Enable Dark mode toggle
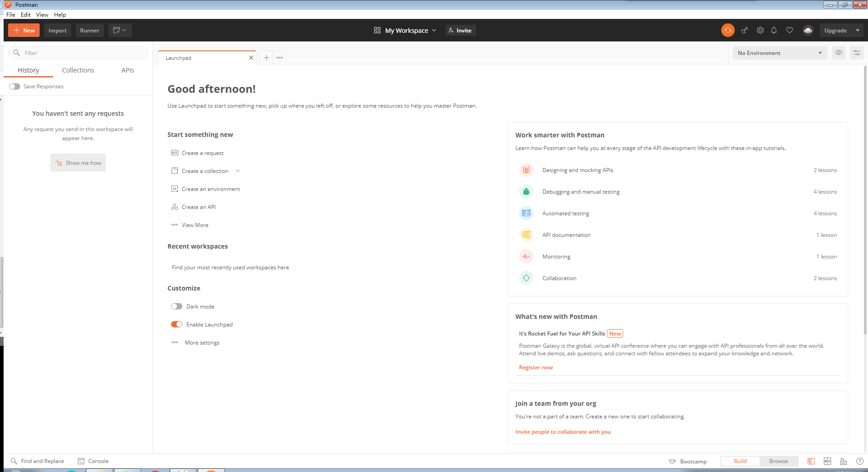The image size is (868, 472). coord(176,306)
